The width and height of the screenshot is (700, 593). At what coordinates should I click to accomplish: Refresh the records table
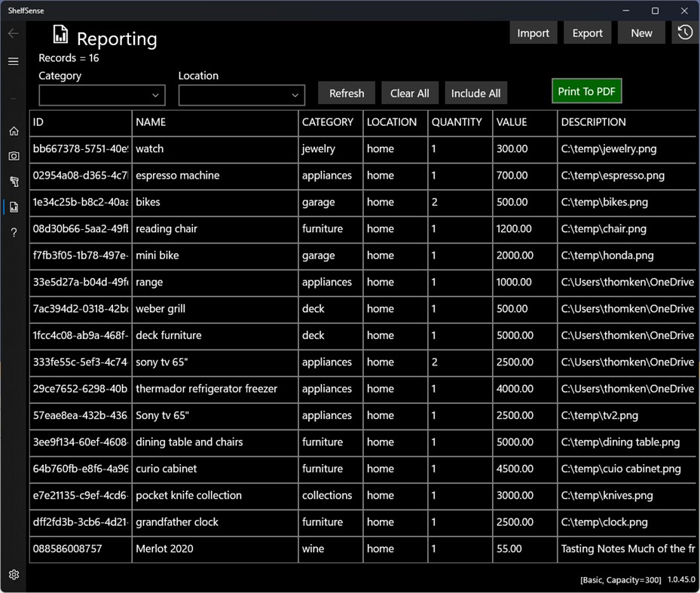347,93
